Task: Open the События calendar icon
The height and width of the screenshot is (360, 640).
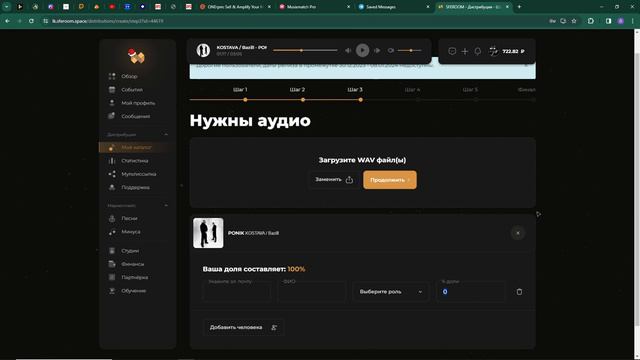Action: pyautogui.click(x=112, y=89)
